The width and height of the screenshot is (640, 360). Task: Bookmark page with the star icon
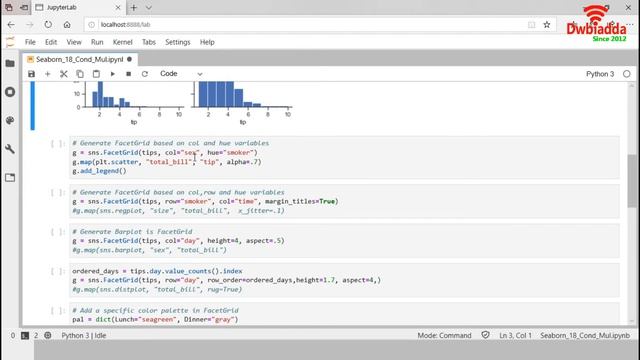click(547, 24)
